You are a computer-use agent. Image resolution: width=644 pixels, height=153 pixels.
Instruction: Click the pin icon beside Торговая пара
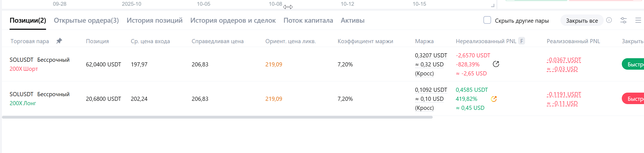pos(59,41)
